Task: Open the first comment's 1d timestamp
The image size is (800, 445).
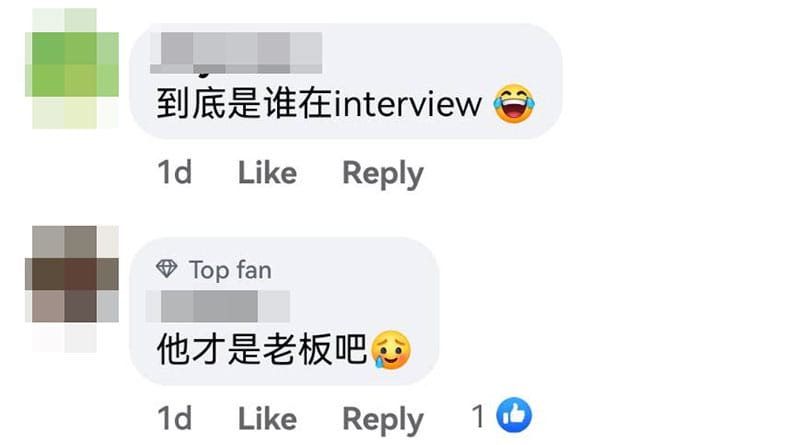Action: pos(174,172)
